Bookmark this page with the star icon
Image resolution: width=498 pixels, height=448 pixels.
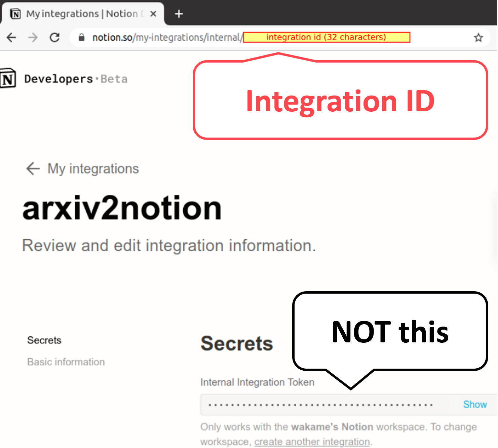[x=478, y=37]
